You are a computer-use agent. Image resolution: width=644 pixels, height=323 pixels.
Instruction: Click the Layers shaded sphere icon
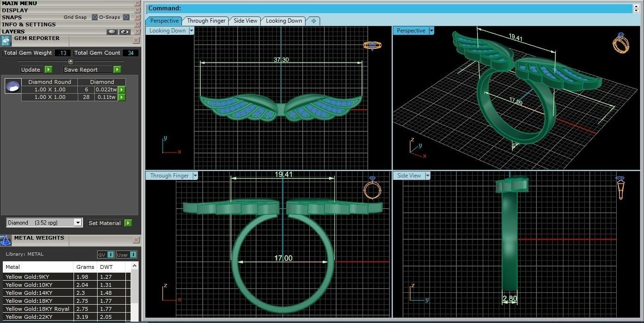tap(112, 32)
